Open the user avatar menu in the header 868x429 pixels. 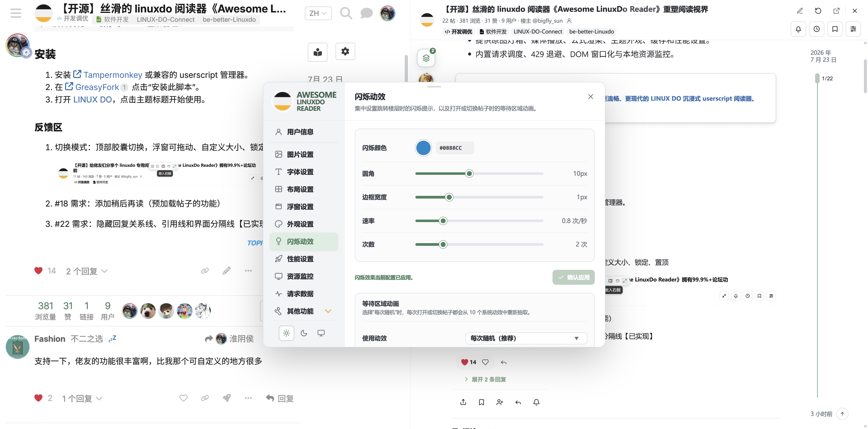[x=388, y=13]
